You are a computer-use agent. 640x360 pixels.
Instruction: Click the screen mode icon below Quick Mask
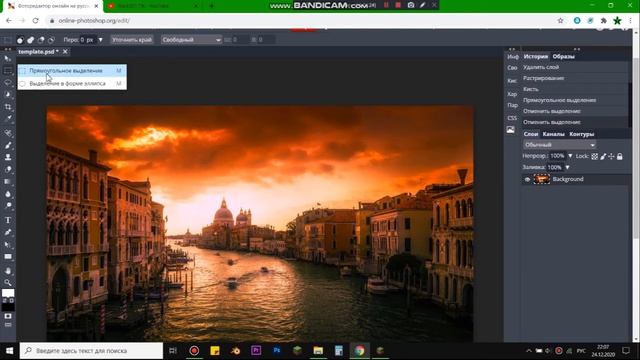pyautogui.click(x=8, y=325)
